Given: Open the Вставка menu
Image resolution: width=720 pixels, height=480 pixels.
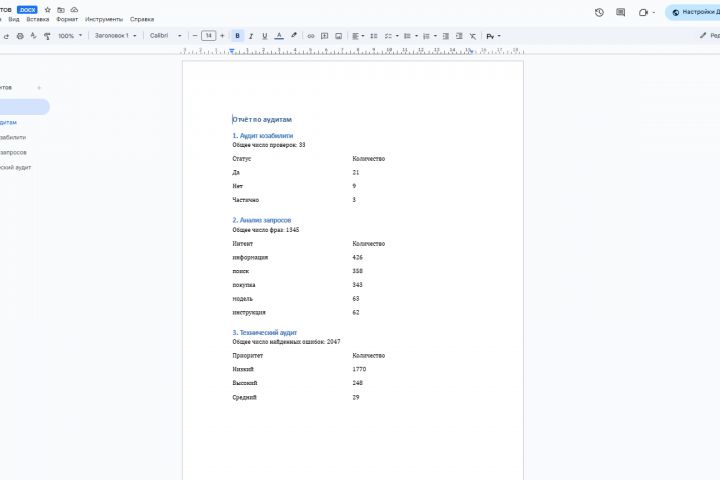Looking at the screenshot, I should pyautogui.click(x=38, y=19).
